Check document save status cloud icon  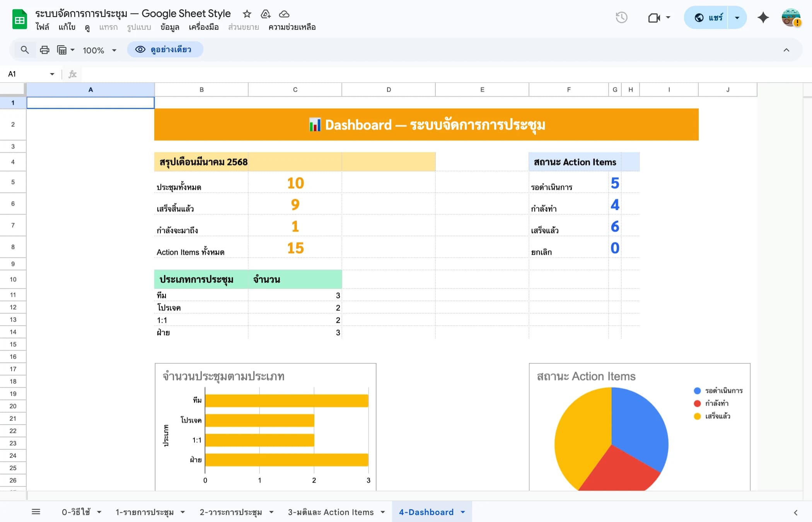pyautogui.click(x=284, y=14)
